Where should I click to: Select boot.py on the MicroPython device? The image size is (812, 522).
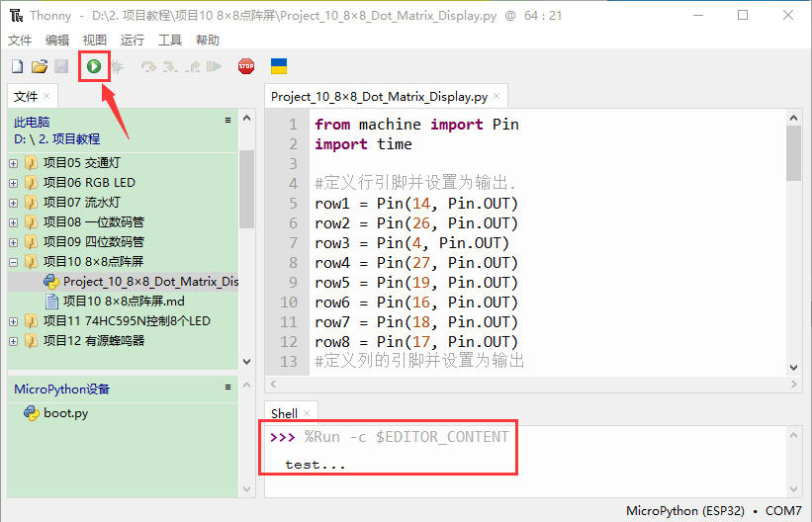65,413
